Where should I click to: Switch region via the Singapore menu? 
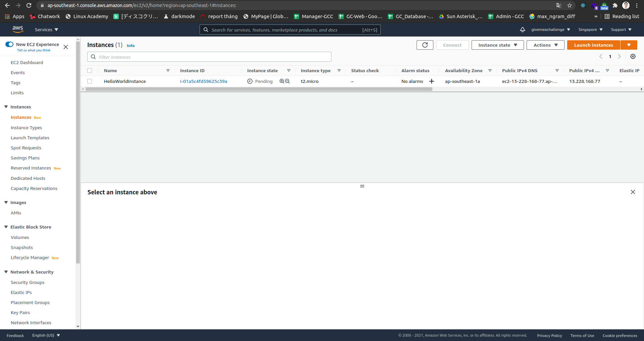click(590, 30)
